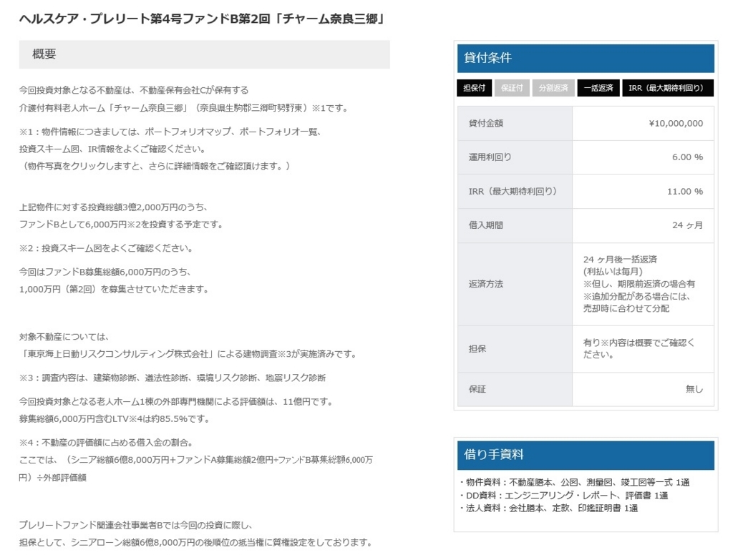
Task: Click the line 物件写真をクリックしますと
Action: (155, 166)
